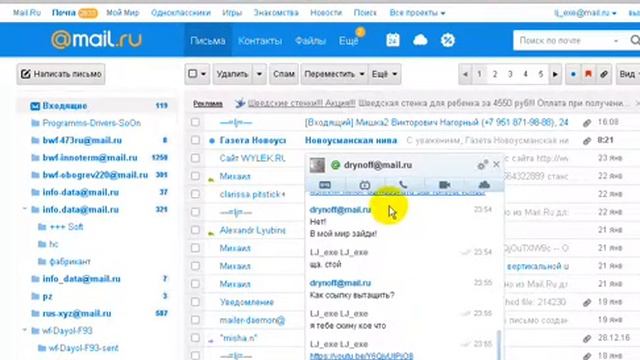Tick checkbox for clarissa.pitstick message
Screen dimensions: 640x360
(196, 194)
